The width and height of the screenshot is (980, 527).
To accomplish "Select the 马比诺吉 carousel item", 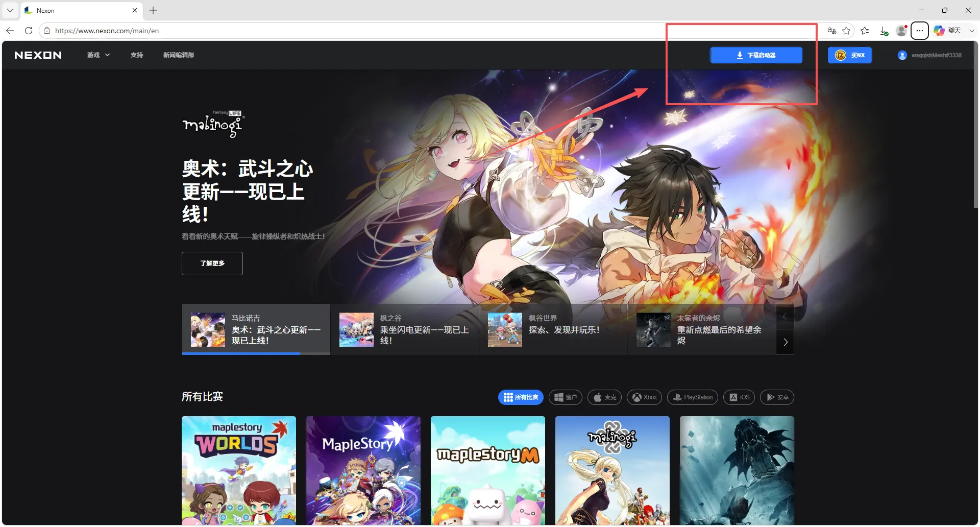I will (x=256, y=329).
